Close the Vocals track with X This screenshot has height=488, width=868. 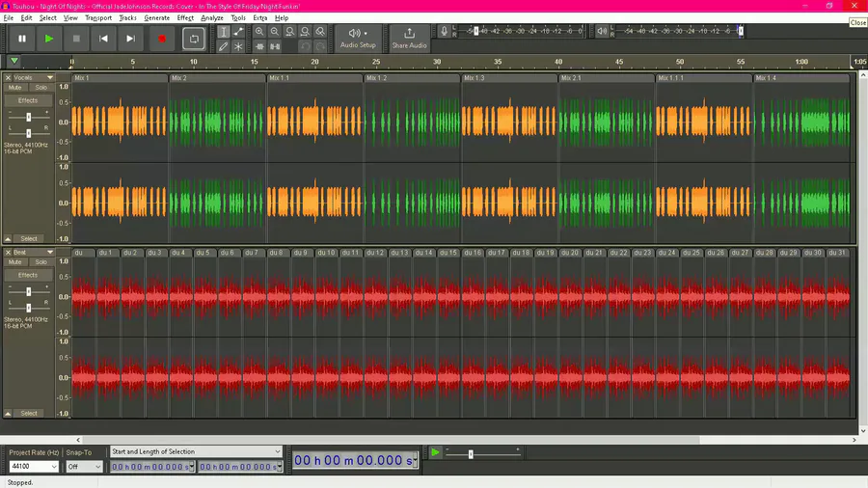(8, 78)
